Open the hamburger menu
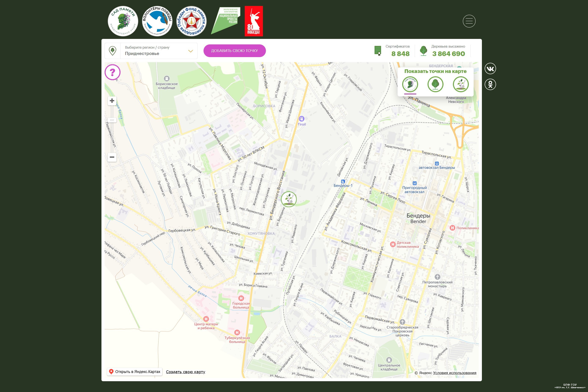Viewport: 588px width, 392px height. (x=469, y=21)
